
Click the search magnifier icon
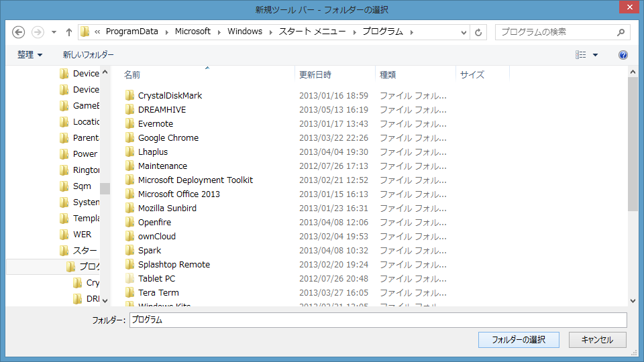coord(621,32)
